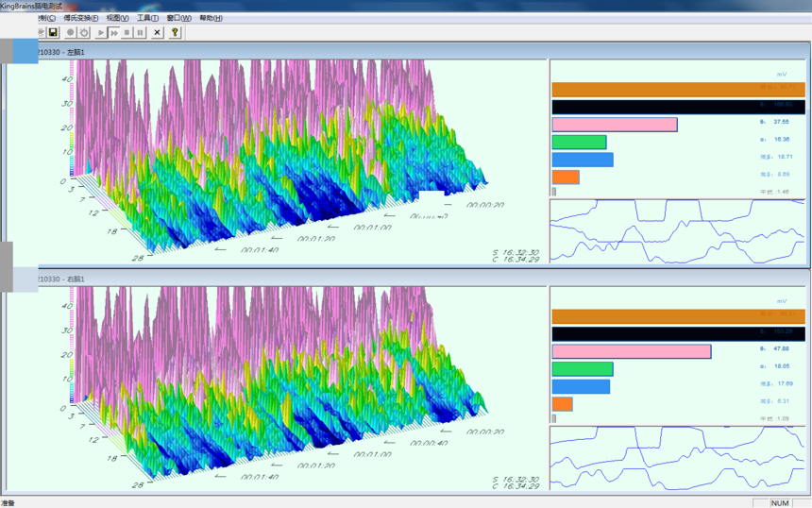Click the 00:01:40 time marker in 左脑1 chart
Viewport: 812px width, 508px height.
260,250
